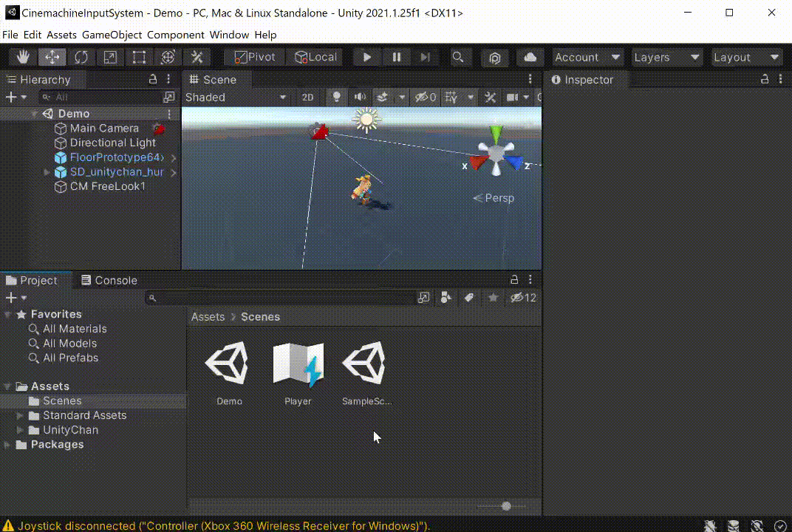Select All Prefabs favorite
Screen dimensions: 792x532
[x=70, y=358]
